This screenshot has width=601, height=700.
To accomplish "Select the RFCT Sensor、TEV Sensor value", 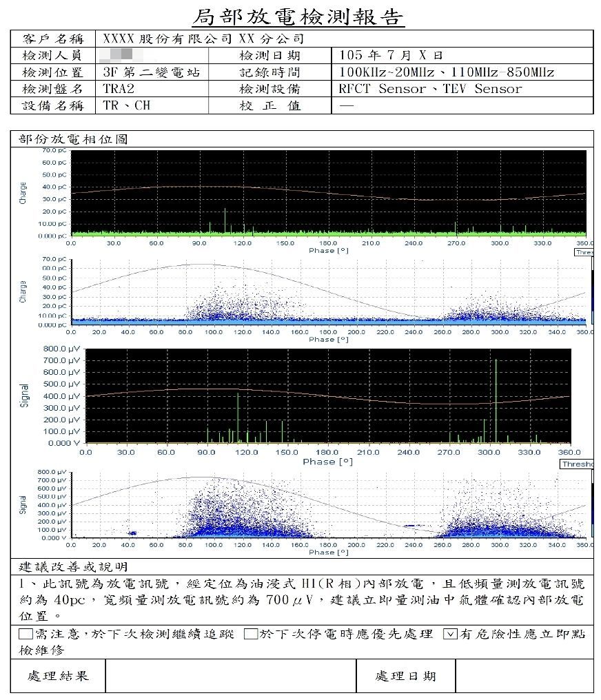I will click(x=430, y=89).
